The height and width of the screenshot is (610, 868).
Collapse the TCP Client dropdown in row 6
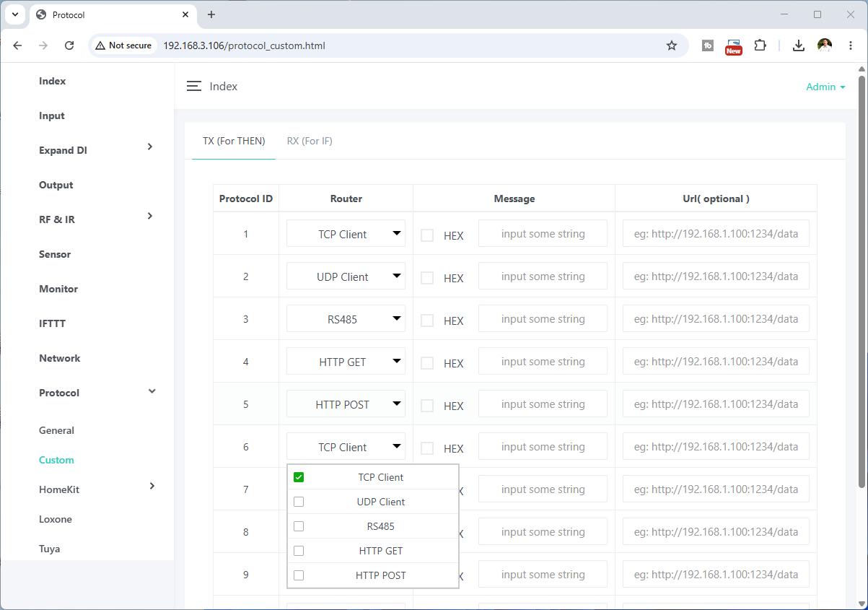(x=346, y=447)
